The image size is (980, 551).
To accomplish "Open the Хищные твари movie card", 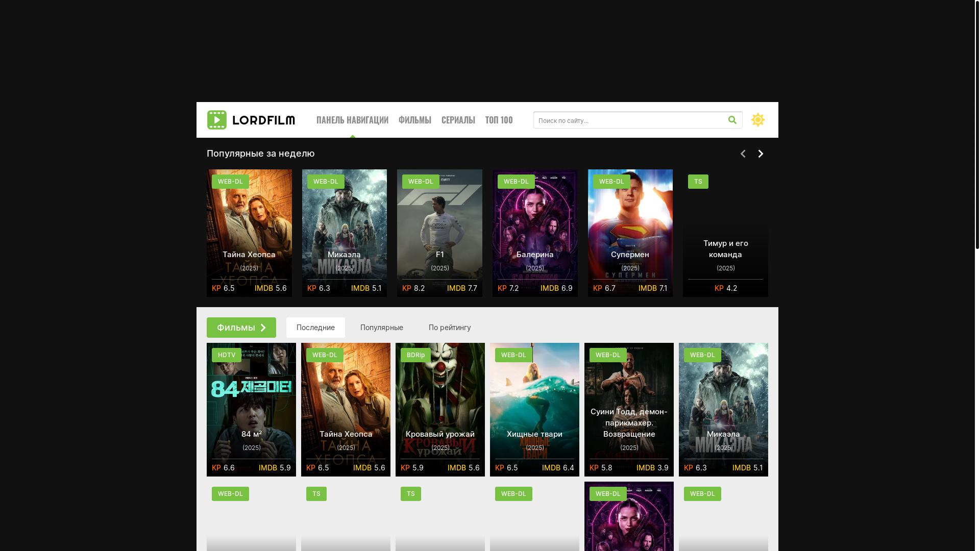I will coord(534,410).
